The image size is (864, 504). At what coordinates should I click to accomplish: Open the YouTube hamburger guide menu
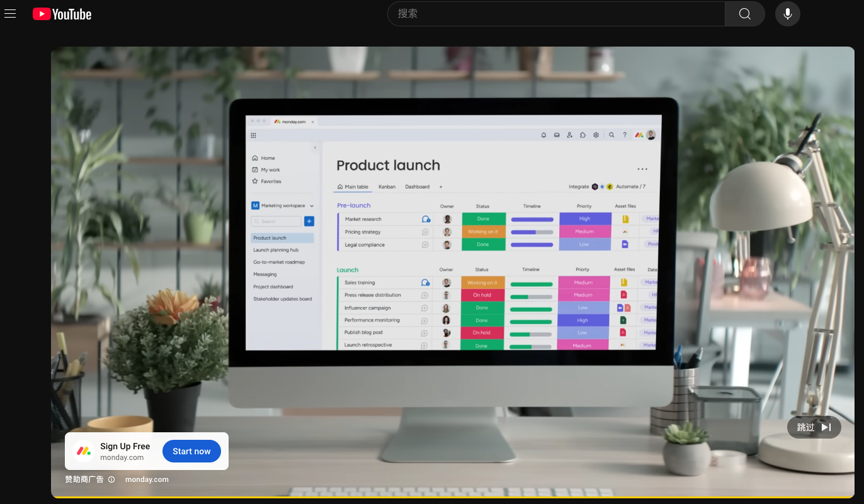point(10,14)
